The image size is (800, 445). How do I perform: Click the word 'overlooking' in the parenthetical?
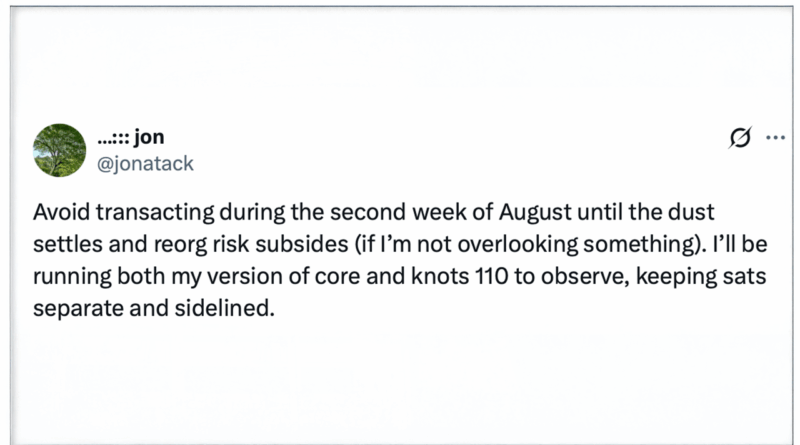pyautogui.click(x=517, y=245)
